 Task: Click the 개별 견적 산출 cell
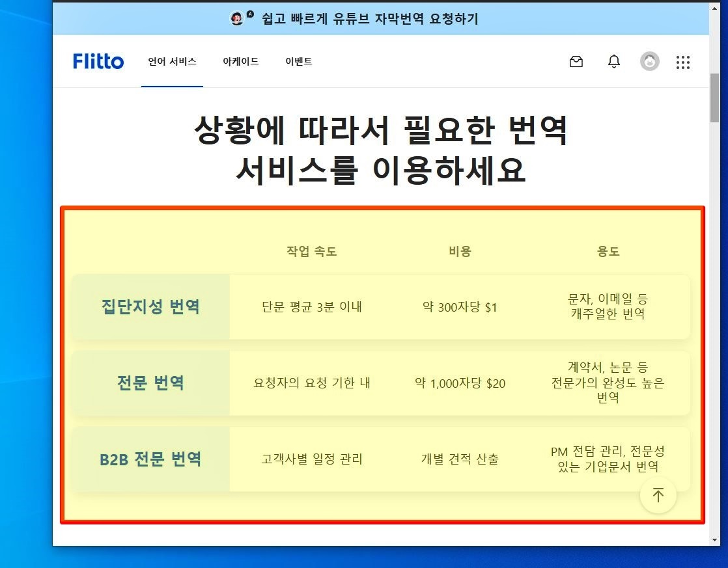460,459
